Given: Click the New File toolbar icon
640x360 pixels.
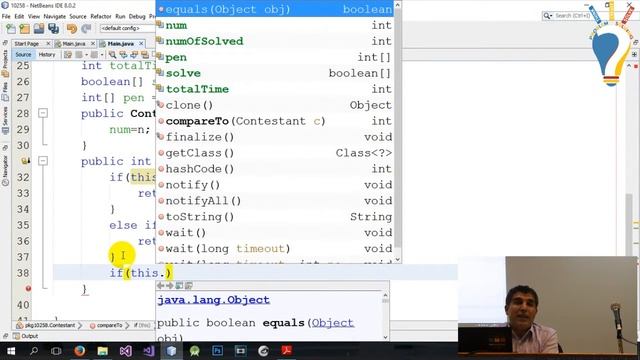Looking at the screenshot, I should (11, 29).
